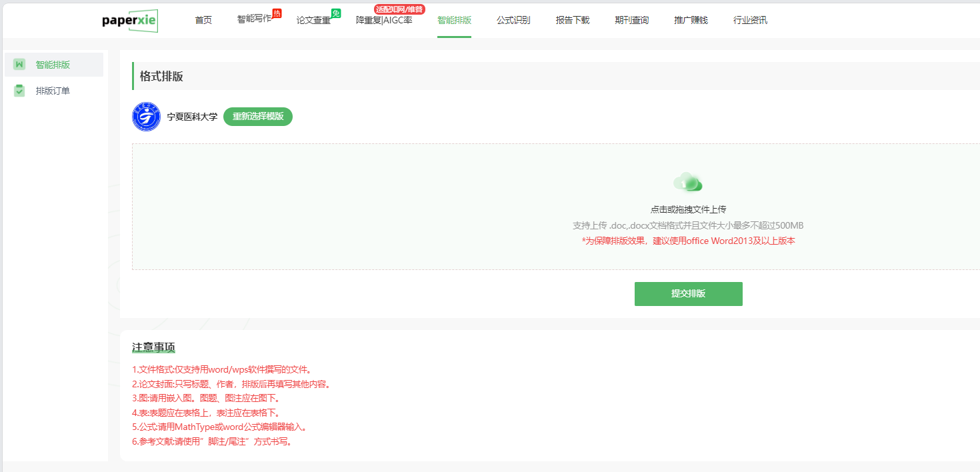The width and height of the screenshot is (980, 472).
Task: Click the green 免 badge on 论文查重
Action: 336,13
